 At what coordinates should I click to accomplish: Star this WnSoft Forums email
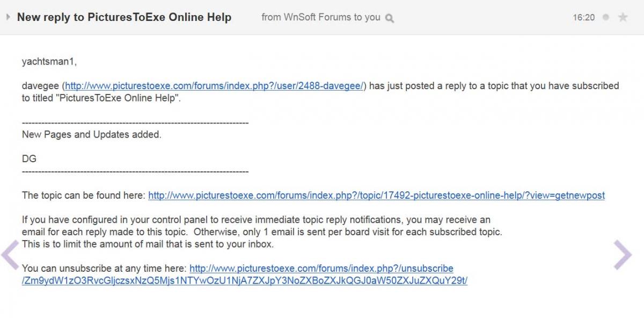(623, 17)
